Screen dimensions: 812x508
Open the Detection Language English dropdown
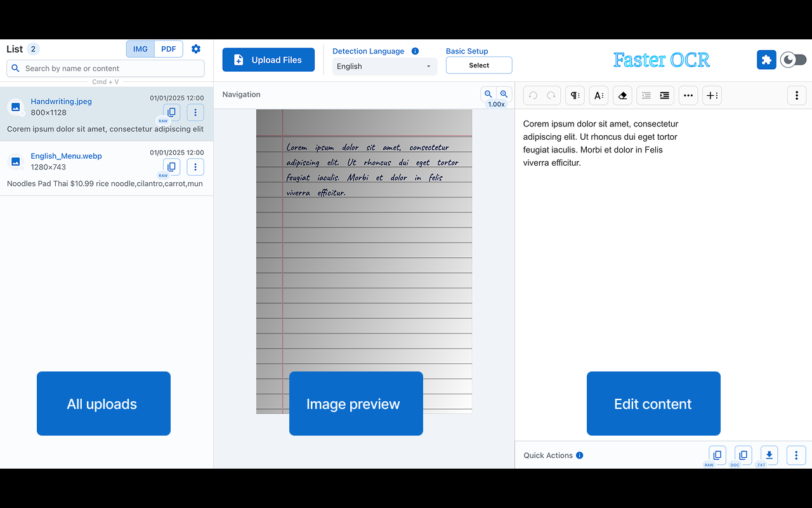click(x=384, y=66)
